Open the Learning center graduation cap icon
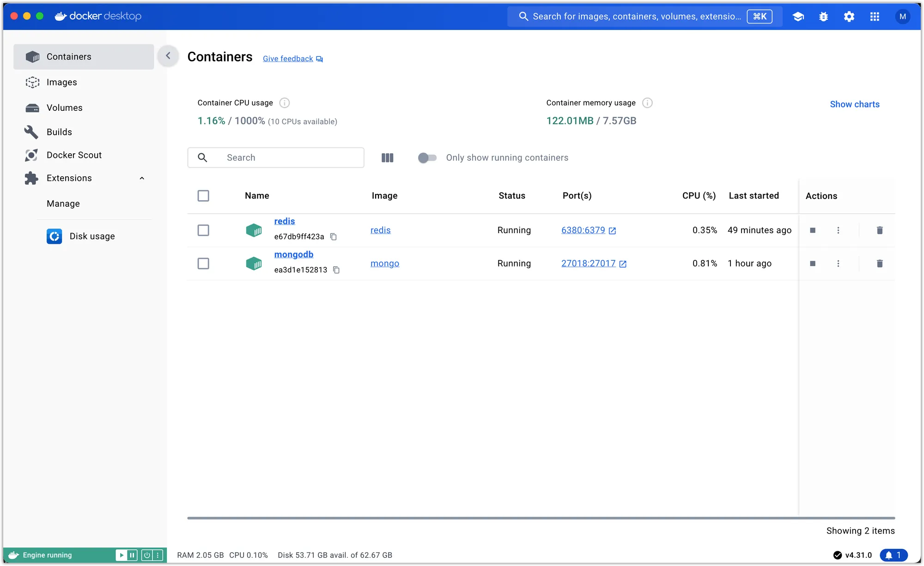 click(x=798, y=17)
